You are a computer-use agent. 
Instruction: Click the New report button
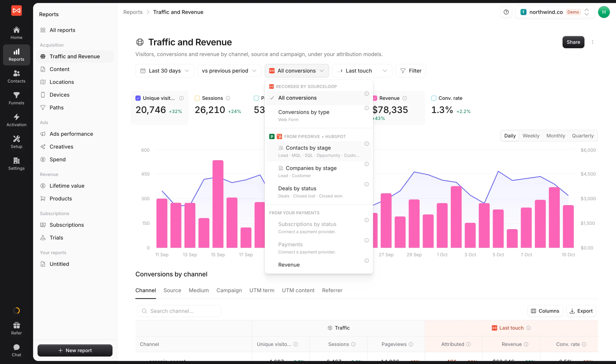point(75,350)
